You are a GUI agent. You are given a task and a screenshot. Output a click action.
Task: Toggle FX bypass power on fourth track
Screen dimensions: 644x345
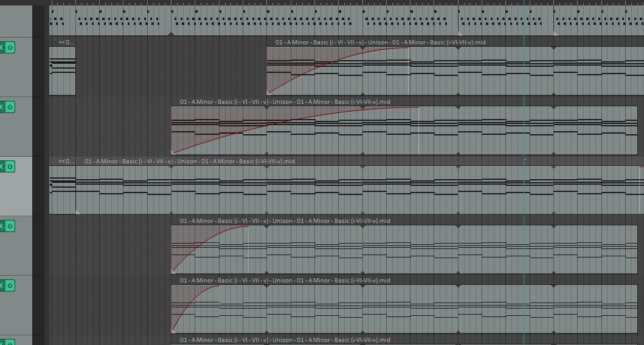[x=10, y=226]
